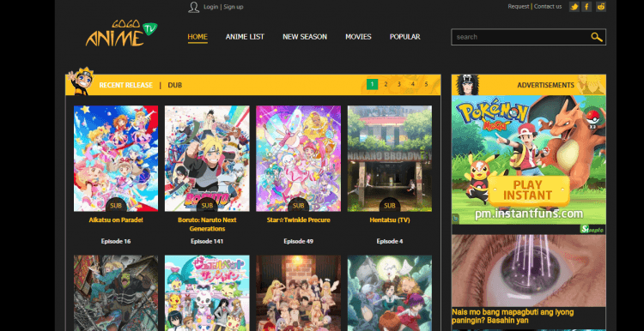The height and width of the screenshot is (331, 644).
Task: Click the user profile icon beside Login
Action: click(194, 7)
